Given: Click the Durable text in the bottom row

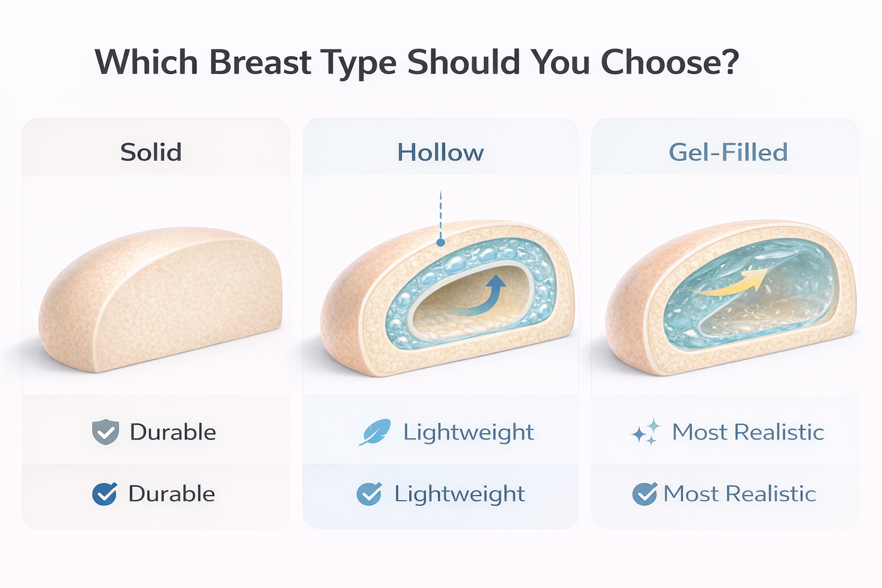Looking at the screenshot, I should pyautogui.click(x=172, y=494).
